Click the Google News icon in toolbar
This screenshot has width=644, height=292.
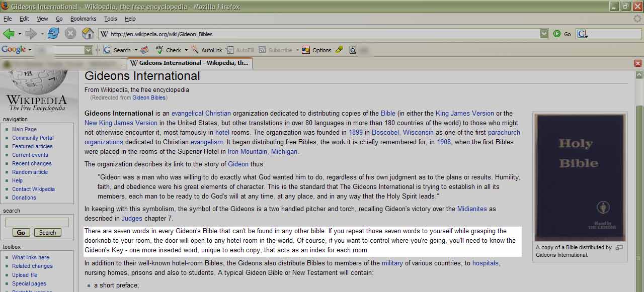[145, 50]
